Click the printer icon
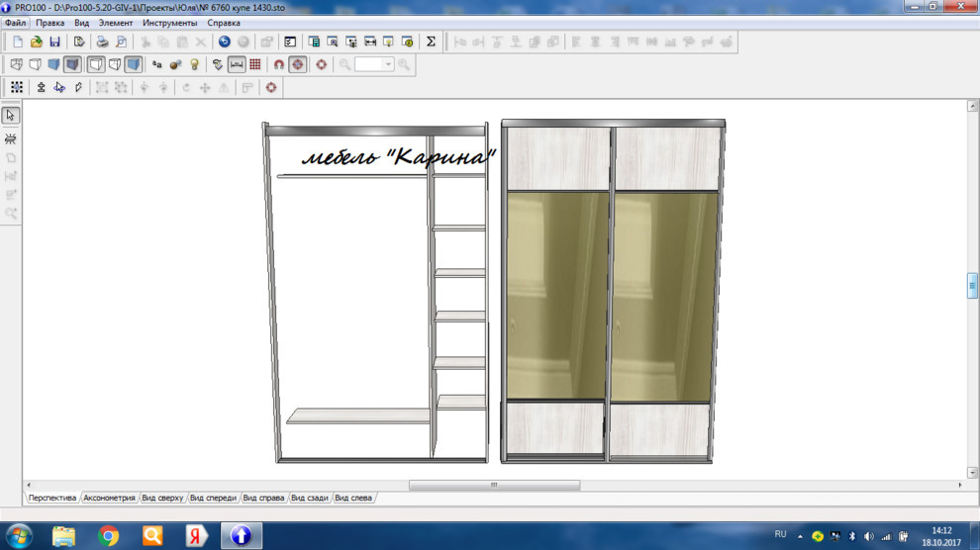 point(102,42)
